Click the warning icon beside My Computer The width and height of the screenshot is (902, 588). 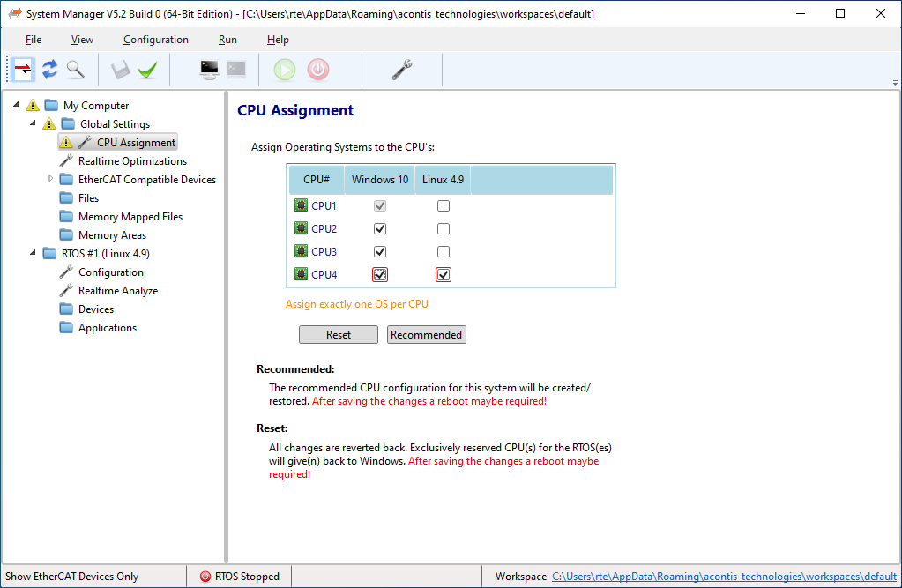pos(32,105)
